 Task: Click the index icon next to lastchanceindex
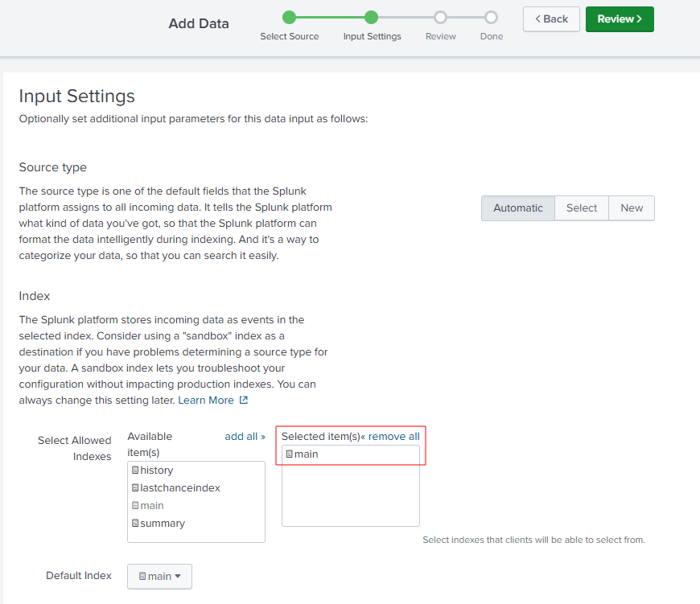pos(135,488)
